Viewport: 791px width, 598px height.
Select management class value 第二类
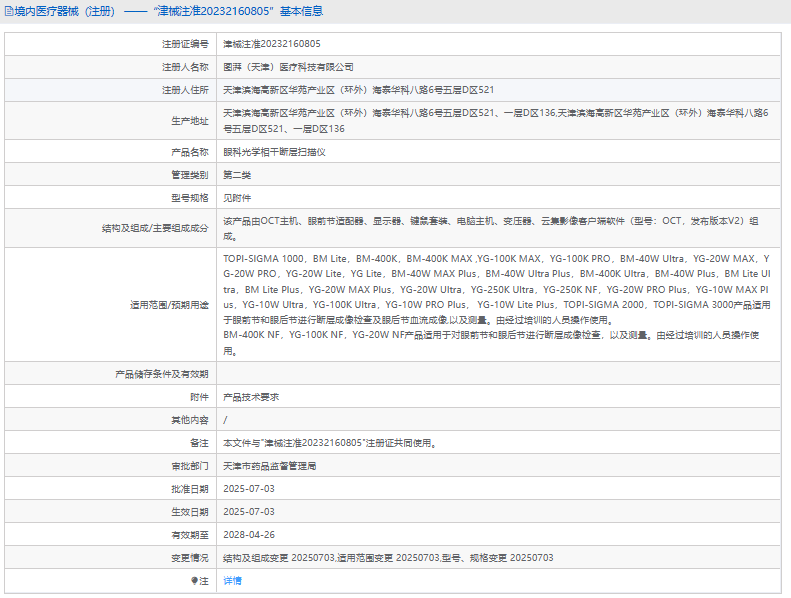point(237,175)
